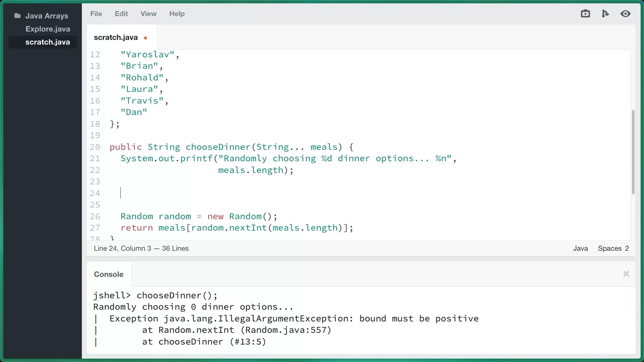
Task: Change the Java language mode
Action: (x=580, y=248)
